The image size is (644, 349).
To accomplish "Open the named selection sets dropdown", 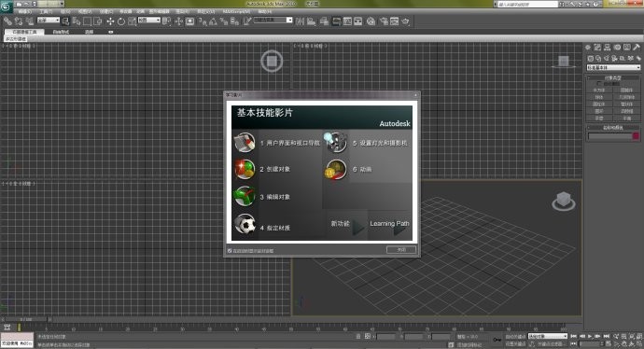I will [x=273, y=21].
